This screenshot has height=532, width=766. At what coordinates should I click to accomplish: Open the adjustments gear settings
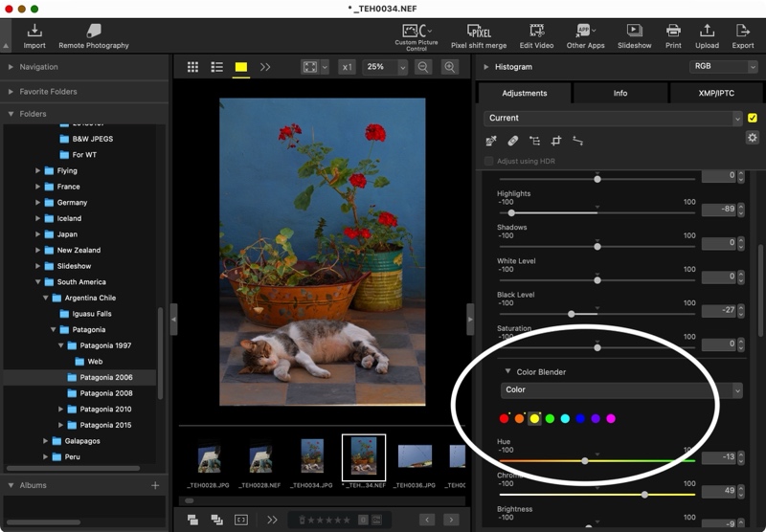pos(753,138)
